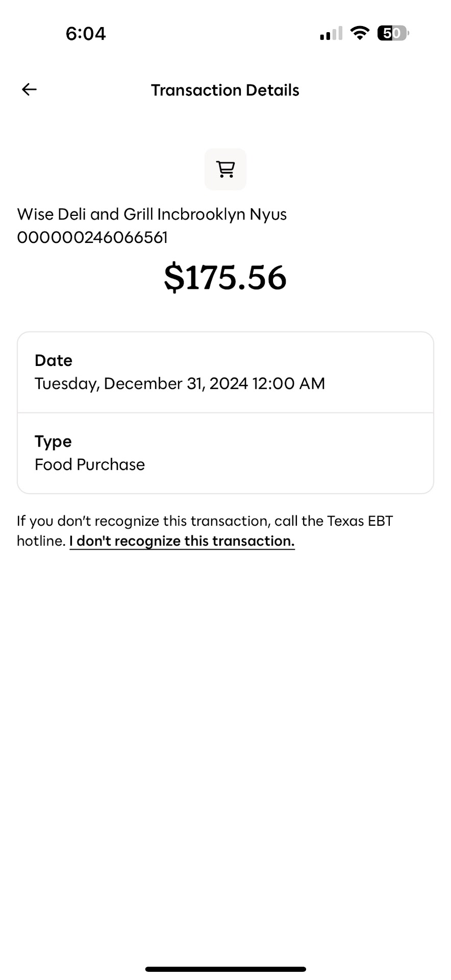Tap the Wi-Fi status icon
Image resolution: width=451 pixels, height=980 pixels.
360,34
